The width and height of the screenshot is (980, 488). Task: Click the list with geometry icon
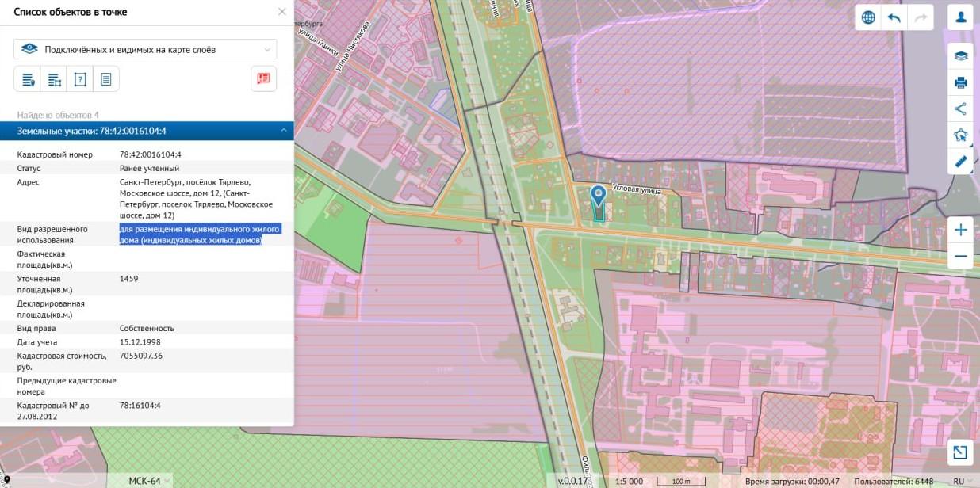coord(54,78)
